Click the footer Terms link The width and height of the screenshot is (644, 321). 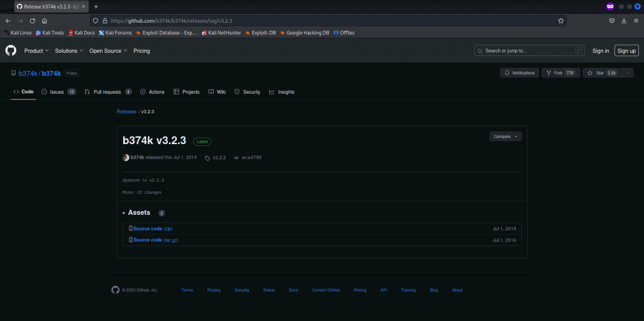tap(187, 290)
